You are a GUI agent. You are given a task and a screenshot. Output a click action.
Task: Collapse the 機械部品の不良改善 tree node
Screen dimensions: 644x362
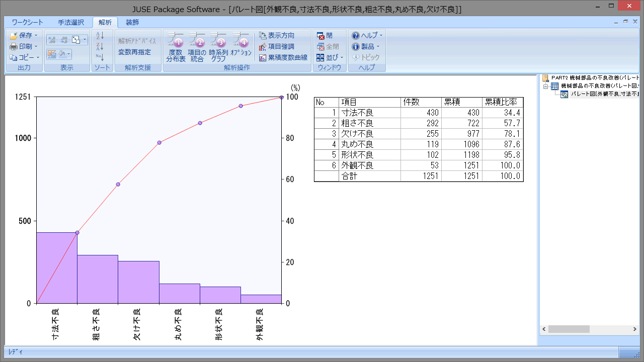[x=545, y=86]
